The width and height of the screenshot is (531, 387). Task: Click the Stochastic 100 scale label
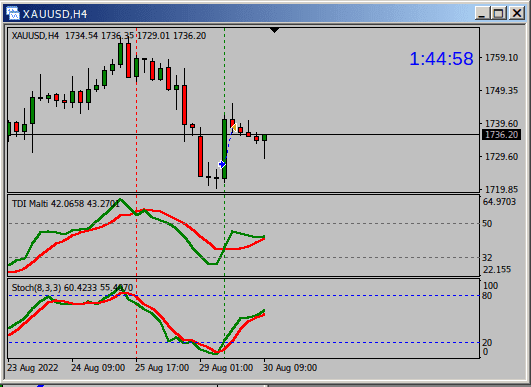click(490, 286)
